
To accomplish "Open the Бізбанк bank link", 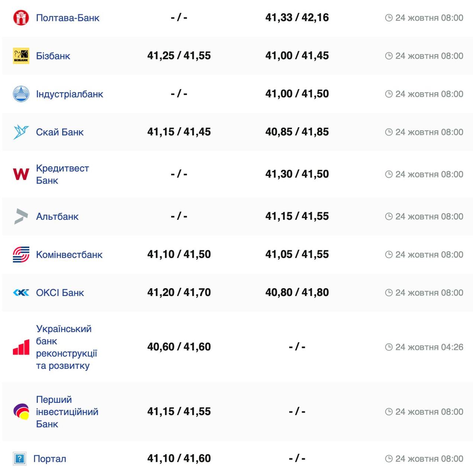I will [53, 56].
